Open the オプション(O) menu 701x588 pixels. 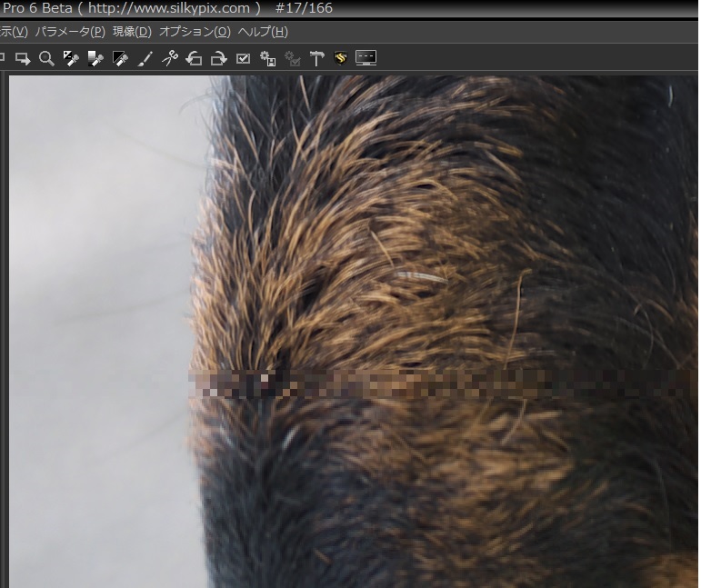point(195,32)
